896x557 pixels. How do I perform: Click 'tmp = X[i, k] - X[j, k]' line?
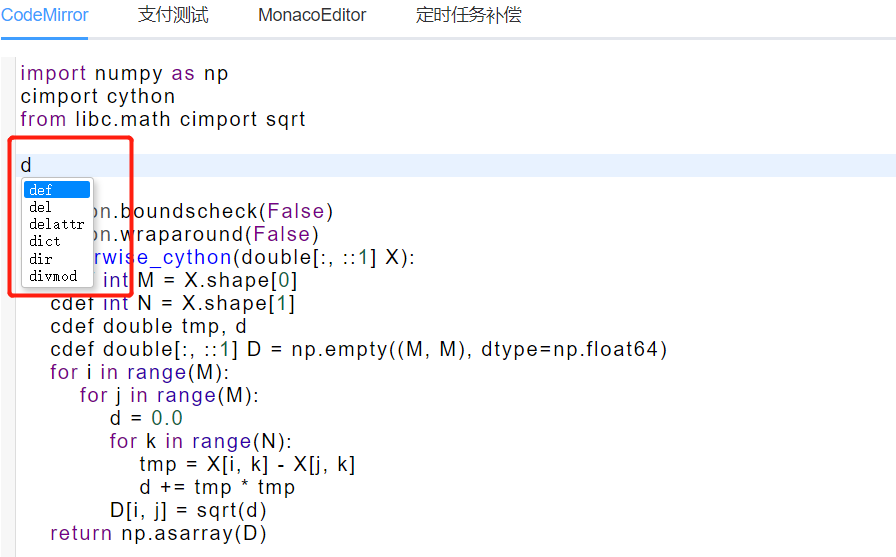pos(247,464)
